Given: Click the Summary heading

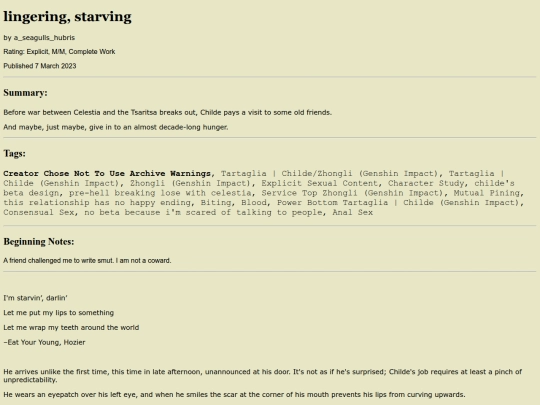Looking at the screenshot, I should pyautogui.click(x=25, y=93).
